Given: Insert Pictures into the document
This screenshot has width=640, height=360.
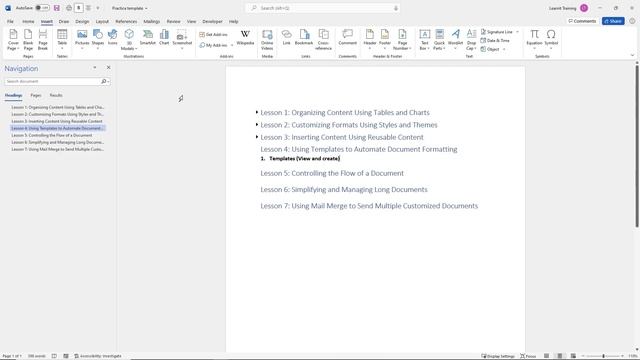Looking at the screenshot, I should (82, 40).
